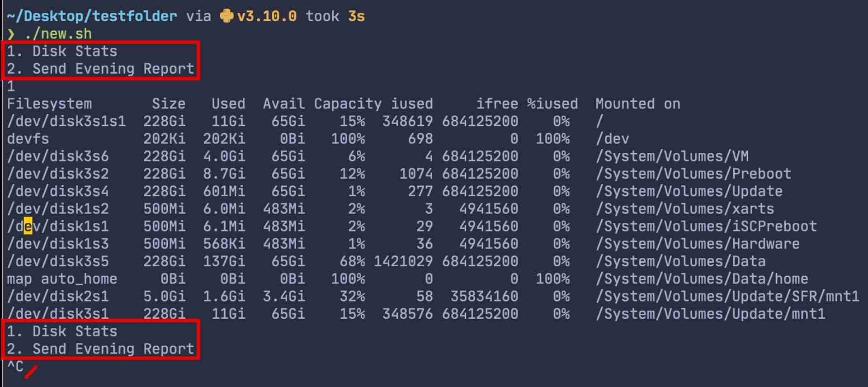
Task: Click the /dev/disk3s5 filesystem entry
Action: (x=58, y=261)
